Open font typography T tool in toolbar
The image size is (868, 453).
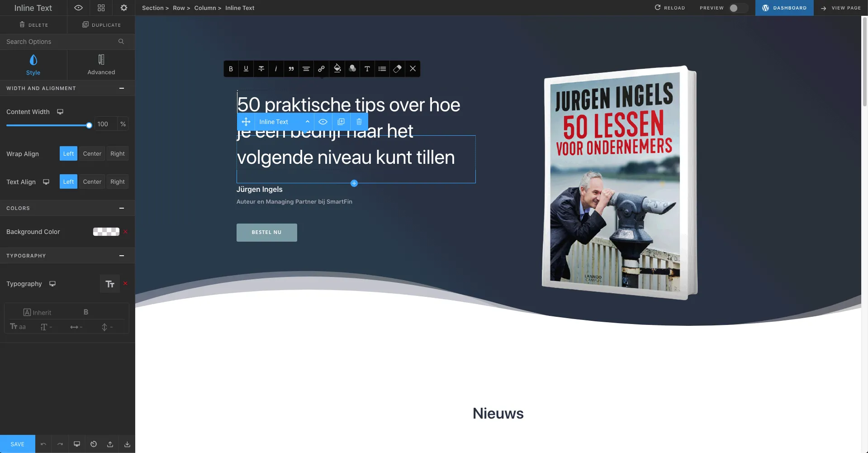(x=367, y=69)
